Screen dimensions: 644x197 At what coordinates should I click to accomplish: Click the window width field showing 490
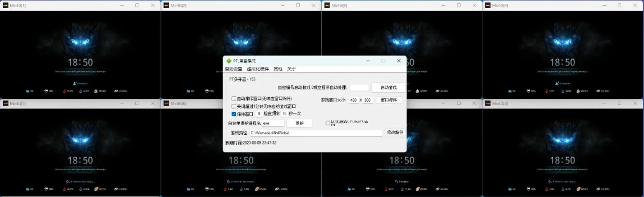(x=354, y=100)
